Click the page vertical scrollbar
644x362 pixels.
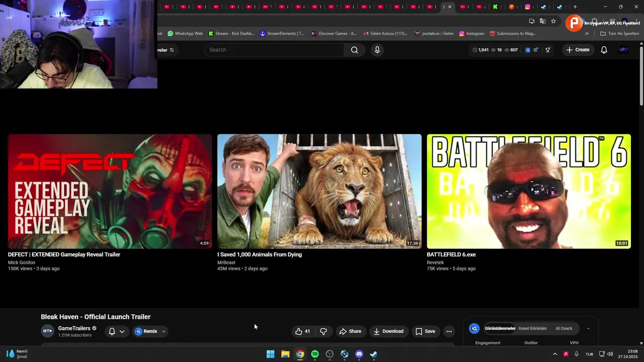(641, 75)
